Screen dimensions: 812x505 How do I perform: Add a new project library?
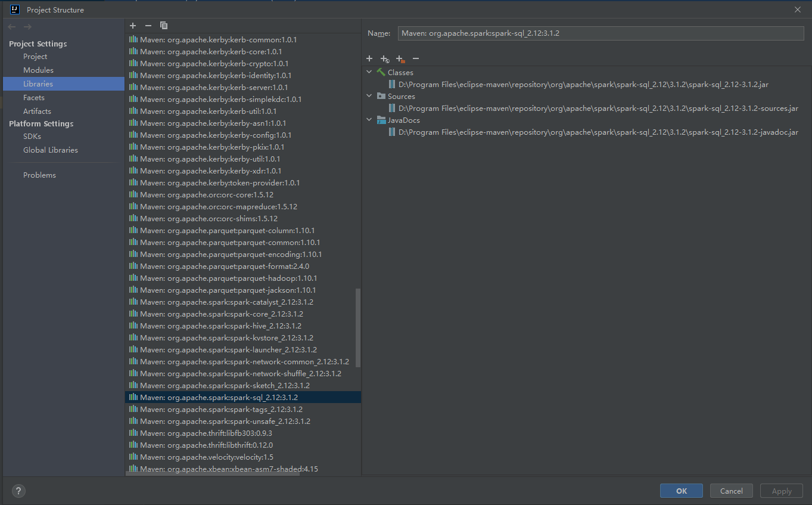click(133, 26)
